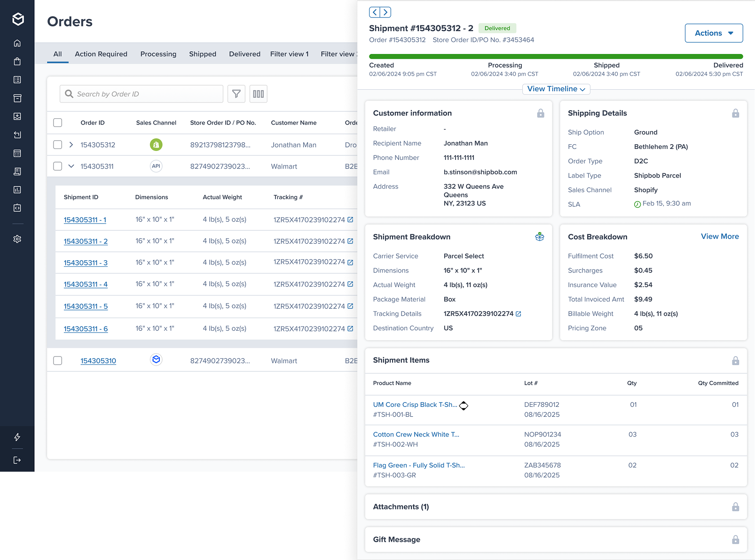Check the box for order 154305311
The width and height of the screenshot is (755, 560).
(58, 166)
